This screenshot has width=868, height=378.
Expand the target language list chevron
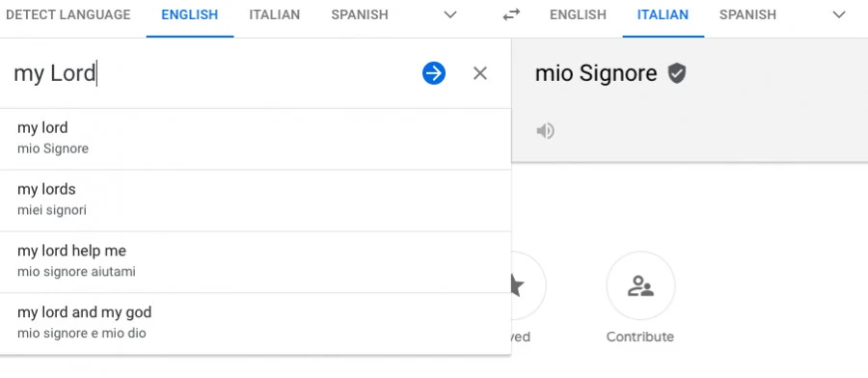click(x=839, y=14)
